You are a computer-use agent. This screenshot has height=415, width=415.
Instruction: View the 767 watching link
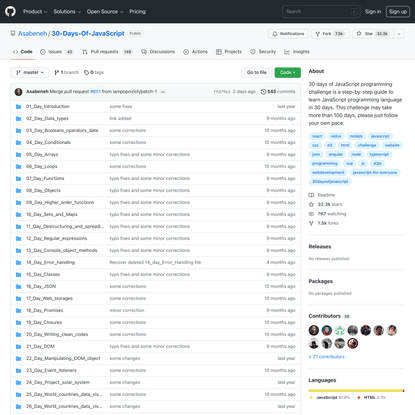point(327,214)
